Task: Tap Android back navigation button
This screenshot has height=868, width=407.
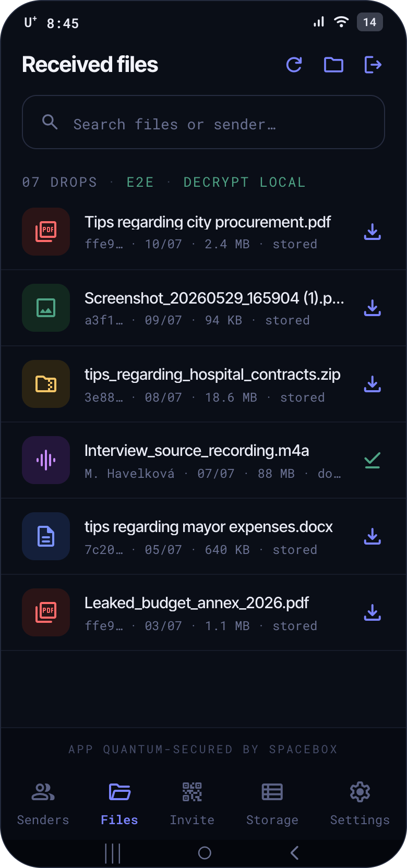Action: pyautogui.click(x=295, y=853)
